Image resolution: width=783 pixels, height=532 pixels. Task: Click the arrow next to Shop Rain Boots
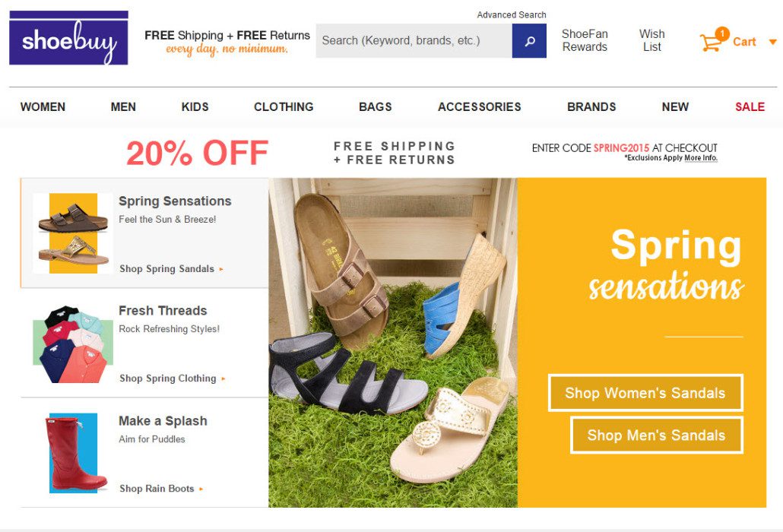[x=201, y=489]
